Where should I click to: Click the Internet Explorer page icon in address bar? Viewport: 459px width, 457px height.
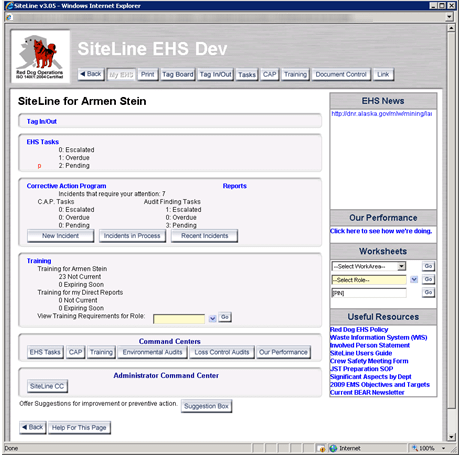coord(9,17)
